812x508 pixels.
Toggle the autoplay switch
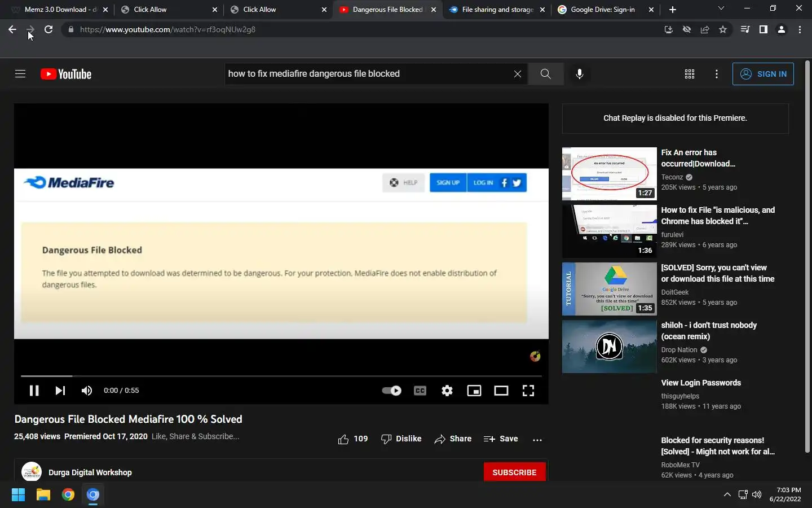tap(391, 391)
